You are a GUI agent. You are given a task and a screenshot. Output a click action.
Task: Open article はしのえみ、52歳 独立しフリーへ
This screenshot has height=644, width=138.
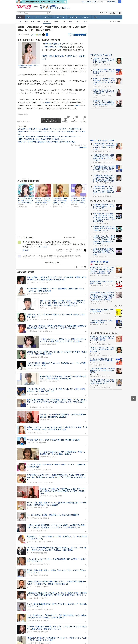[x=56, y=466]
